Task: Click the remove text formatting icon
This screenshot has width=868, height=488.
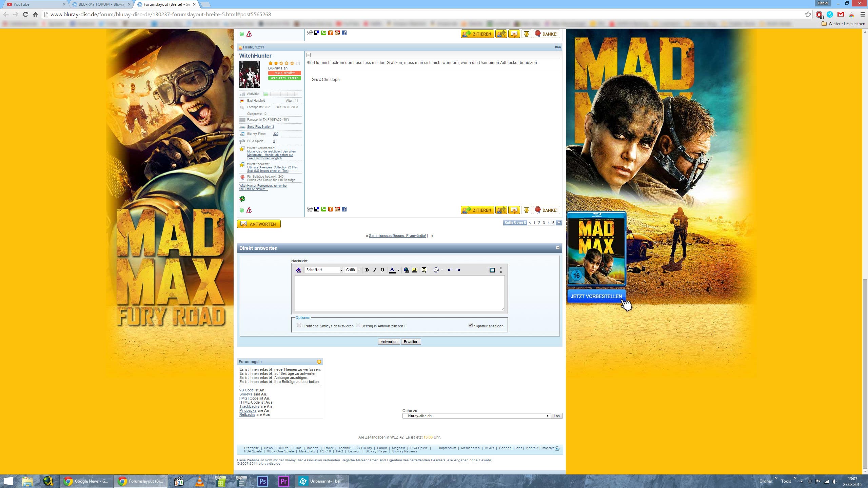Action: coord(298,270)
